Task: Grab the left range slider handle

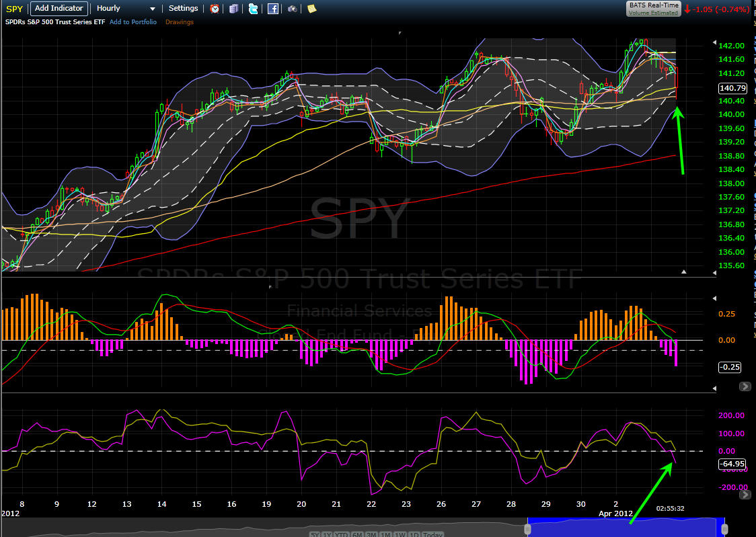Action: [527, 529]
